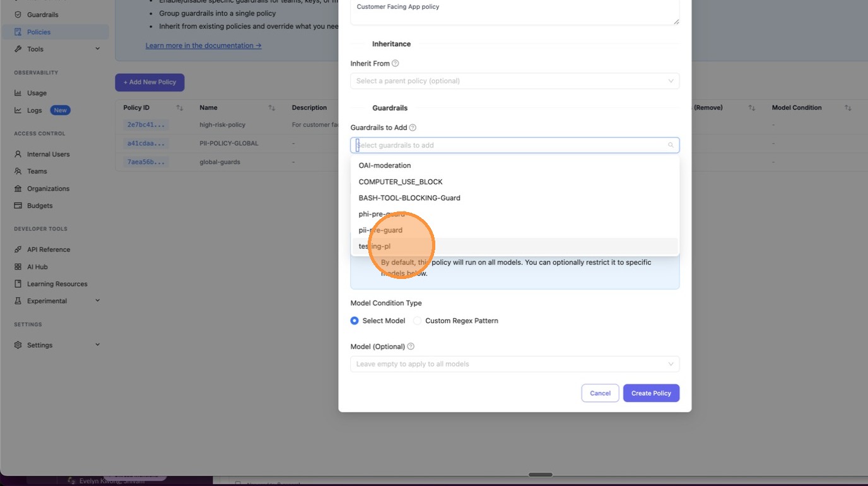
Task: Sort by Policy ID column arrows
Action: [x=180, y=108]
